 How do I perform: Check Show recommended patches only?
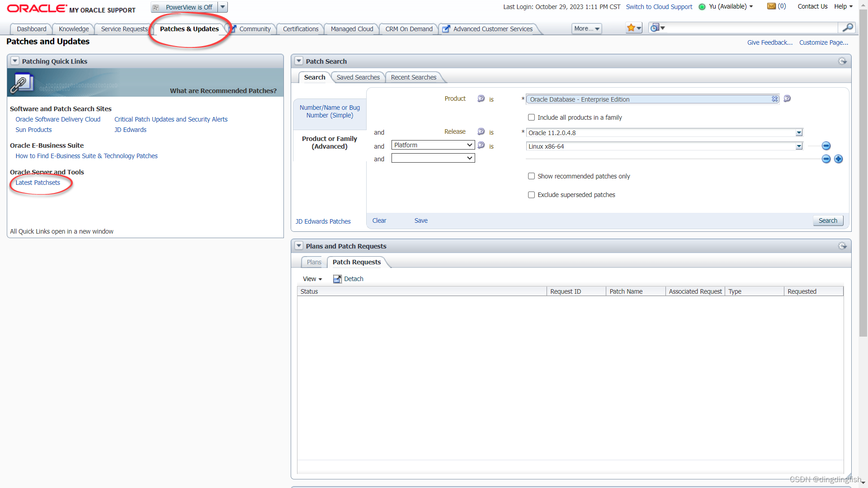pyautogui.click(x=532, y=176)
